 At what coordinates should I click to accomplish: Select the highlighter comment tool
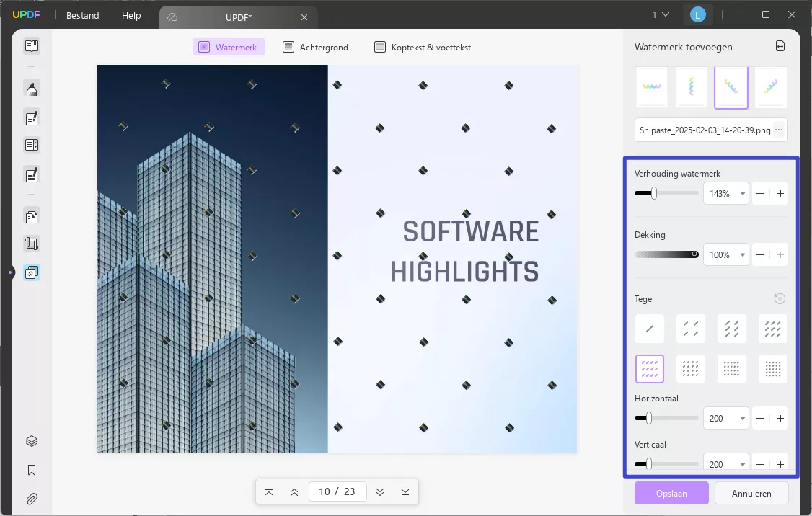pos(31,89)
